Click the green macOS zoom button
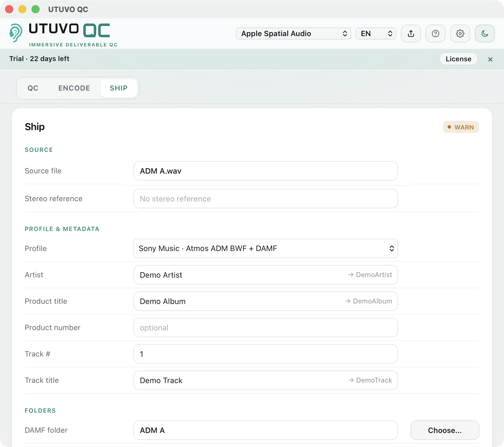Screen dimensions: 504x447 pos(36,9)
